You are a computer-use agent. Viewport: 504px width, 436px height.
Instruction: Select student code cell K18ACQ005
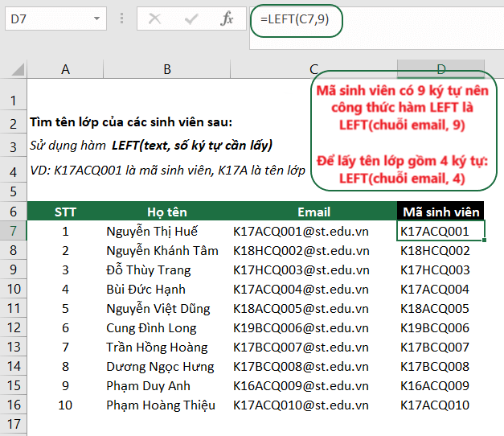click(x=440, y=308)
